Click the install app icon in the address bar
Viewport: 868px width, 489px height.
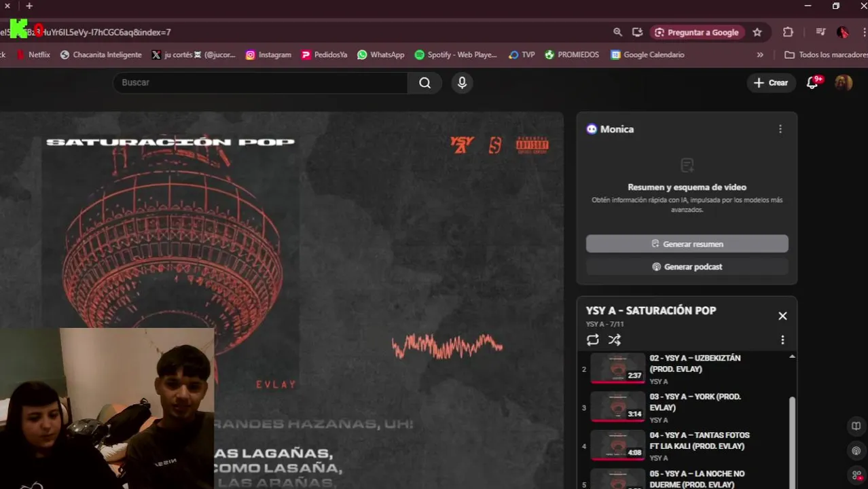click(637, 32)
